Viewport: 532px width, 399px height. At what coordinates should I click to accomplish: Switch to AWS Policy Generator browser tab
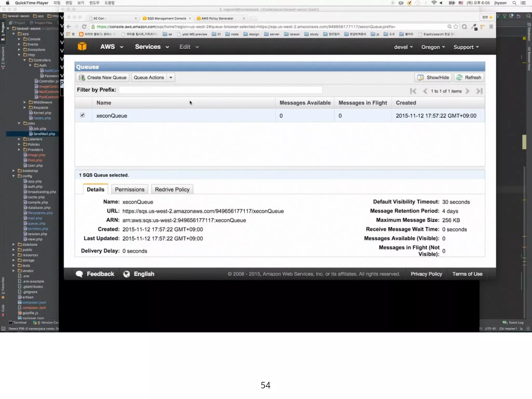click(217, 18)
